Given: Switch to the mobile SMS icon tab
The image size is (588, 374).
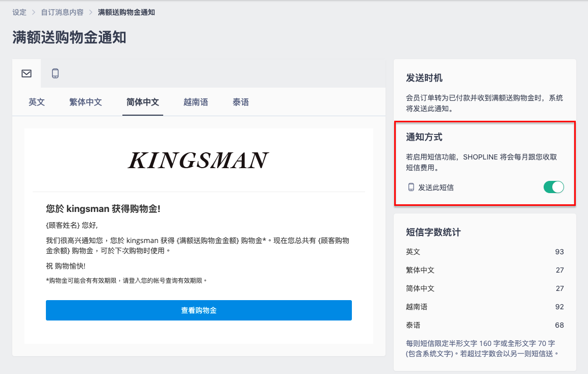Looking at the screenshot, I should [55, 73].
